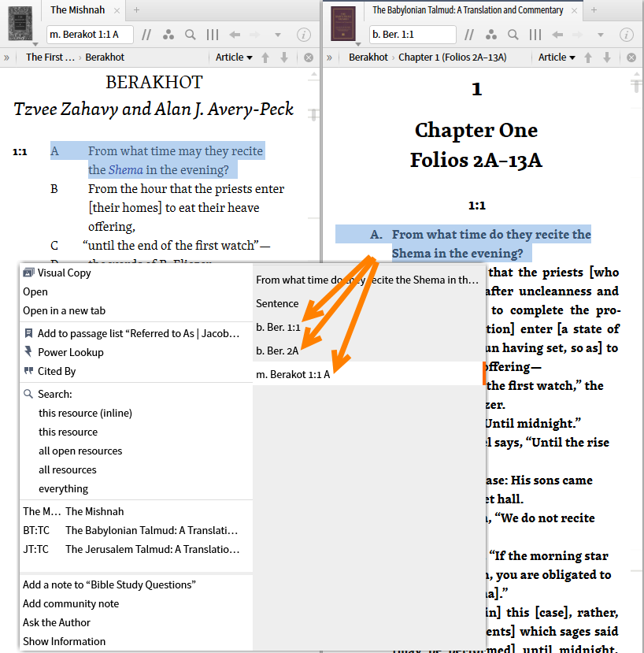
Task: Show information icon for Babylonian Talmud
Action: (x=627, y=35)
